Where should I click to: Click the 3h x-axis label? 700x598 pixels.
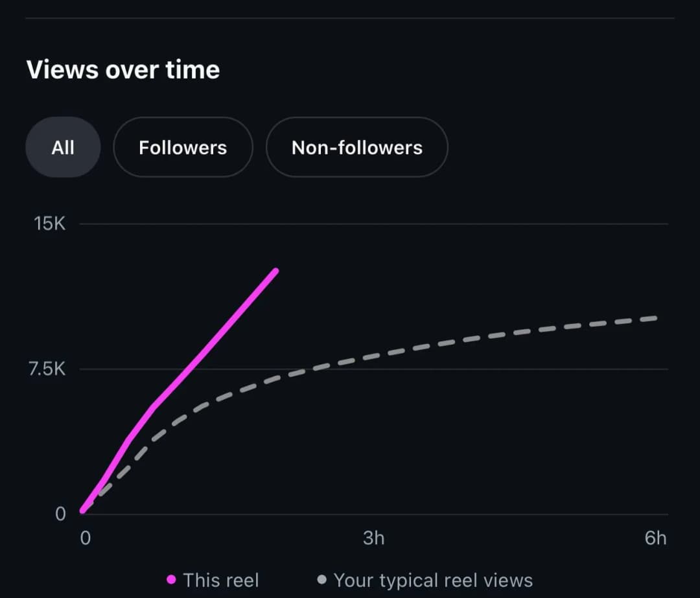(374, 538)
